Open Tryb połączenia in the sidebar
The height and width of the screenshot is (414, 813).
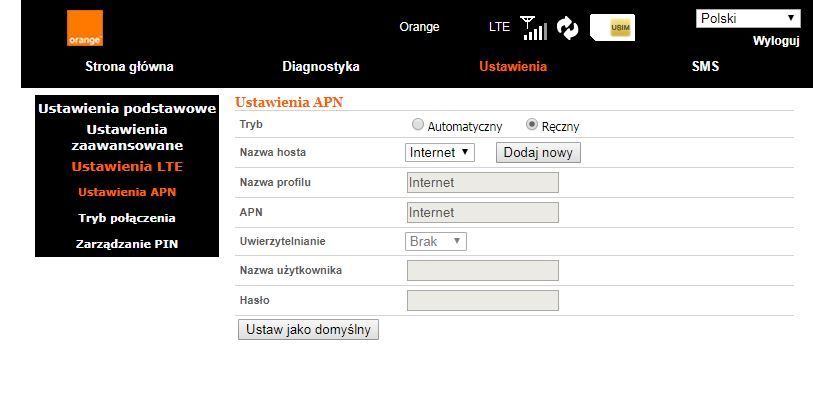[127, 218]
